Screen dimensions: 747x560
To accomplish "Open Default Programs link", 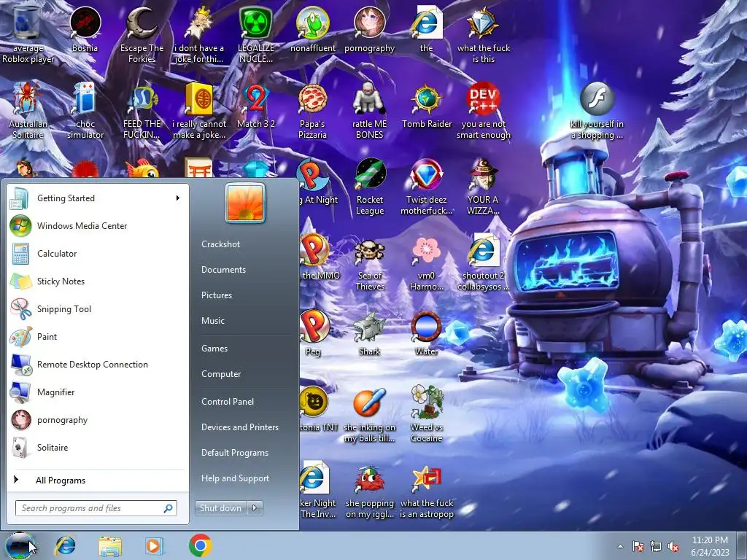I will [235, 452].
